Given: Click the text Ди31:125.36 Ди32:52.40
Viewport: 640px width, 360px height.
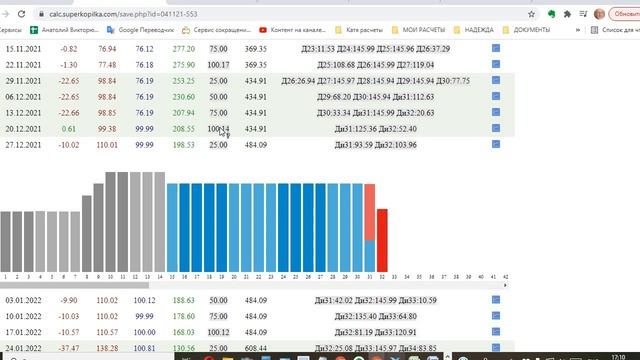Looking at the screenshot, I should [376, 129].
